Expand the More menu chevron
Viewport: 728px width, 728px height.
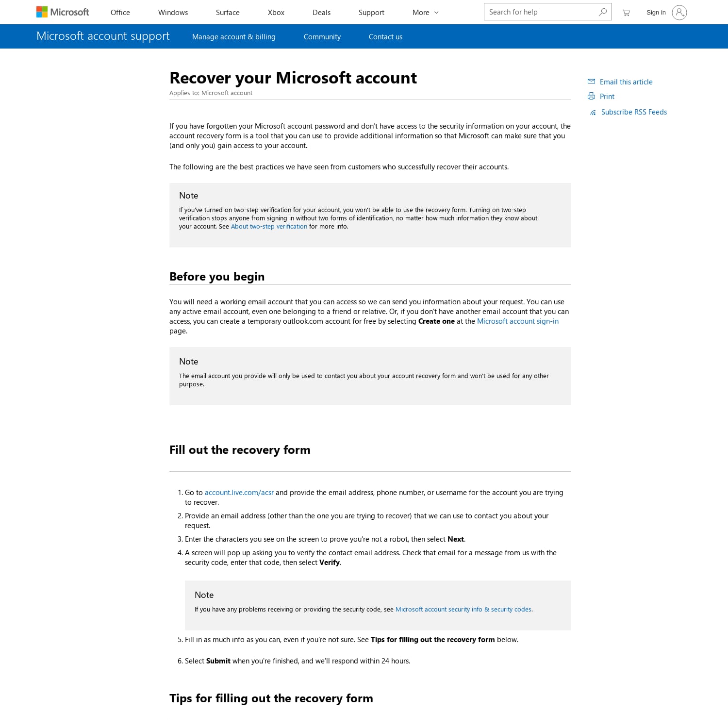(x=436, y=13)
